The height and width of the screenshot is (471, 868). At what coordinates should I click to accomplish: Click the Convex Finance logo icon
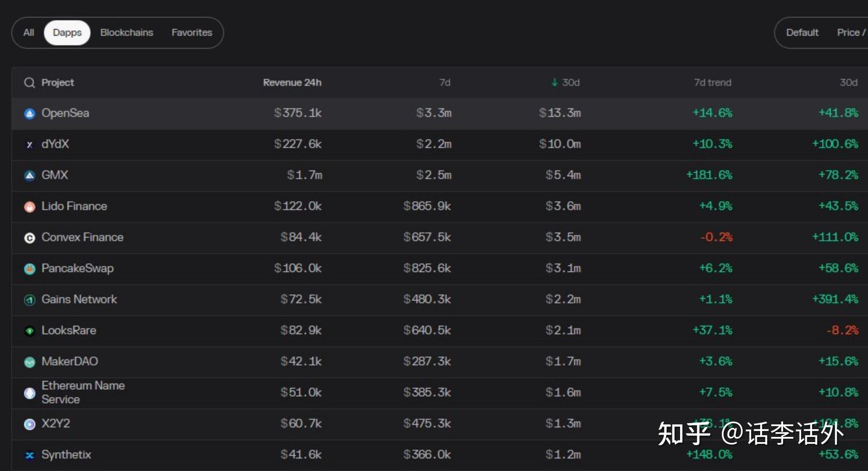pyautogui.click(x=29, y=238)
